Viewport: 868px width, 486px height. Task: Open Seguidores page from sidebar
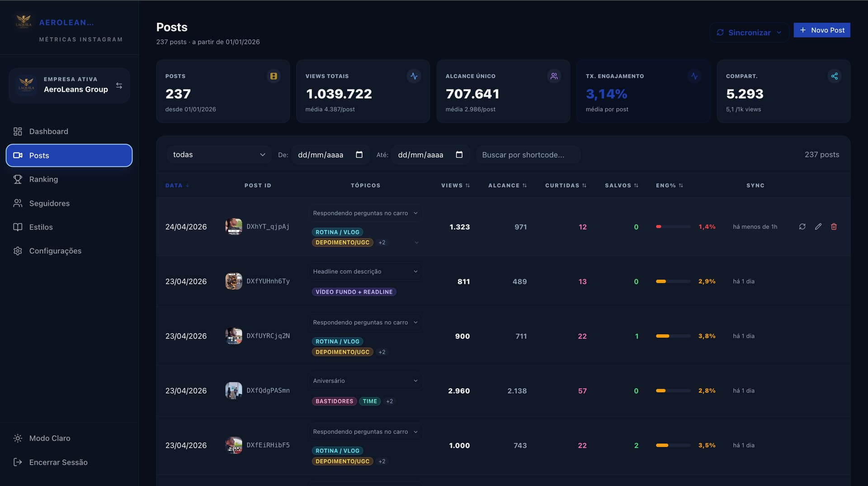(49, 203)
